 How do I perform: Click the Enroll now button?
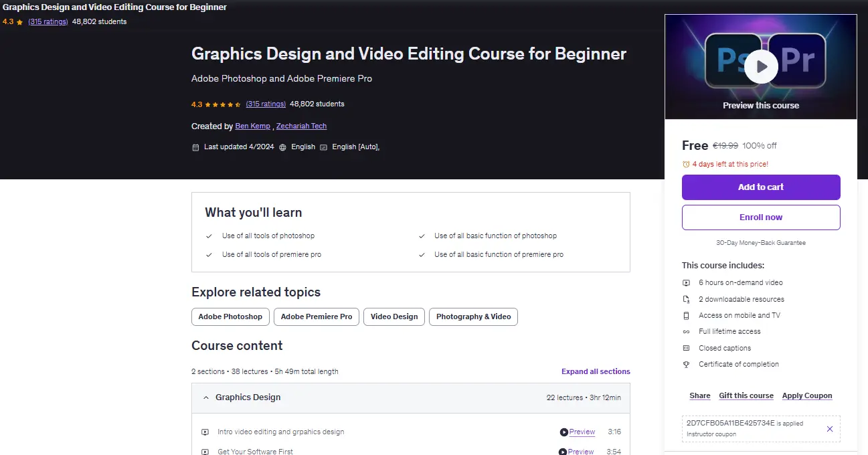tap(761, 217)
